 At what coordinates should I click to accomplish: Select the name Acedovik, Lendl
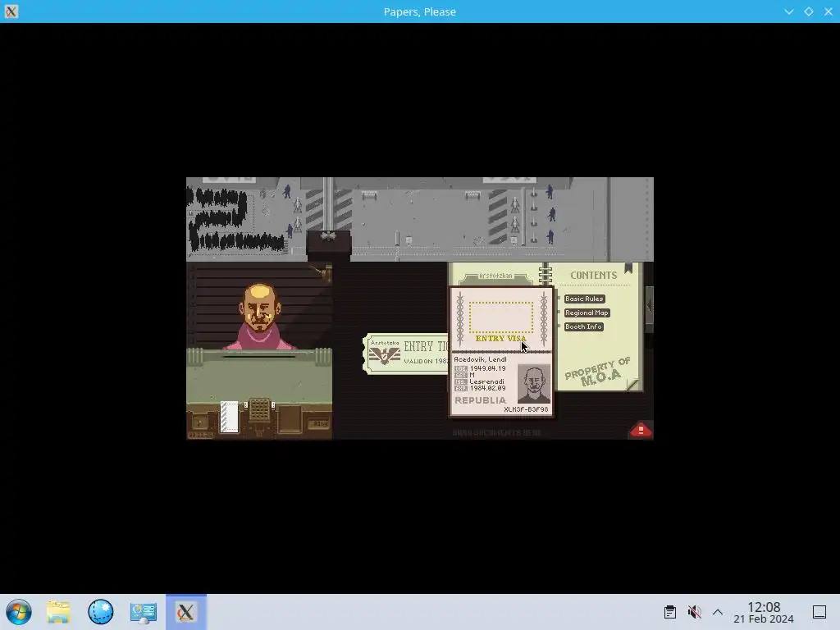[x=480, y=359]
